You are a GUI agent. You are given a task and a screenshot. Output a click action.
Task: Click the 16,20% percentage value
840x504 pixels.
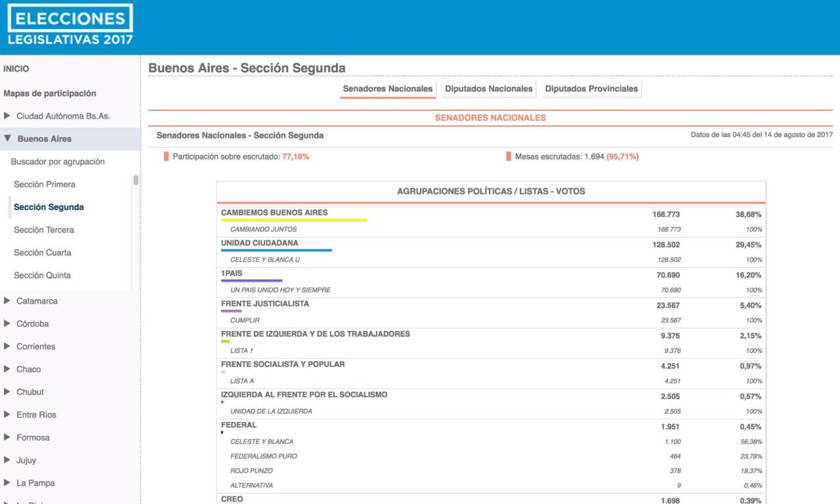(749, 275)
